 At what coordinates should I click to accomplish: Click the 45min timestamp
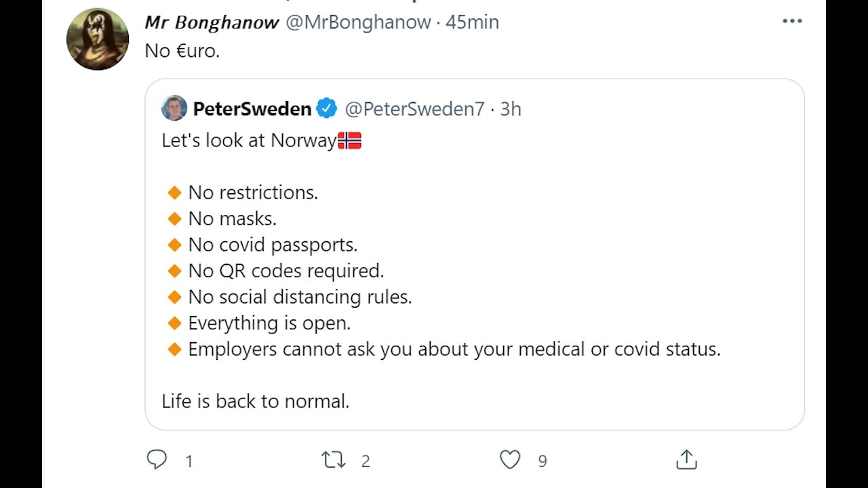pyautogui.click(x=472, y=22)
